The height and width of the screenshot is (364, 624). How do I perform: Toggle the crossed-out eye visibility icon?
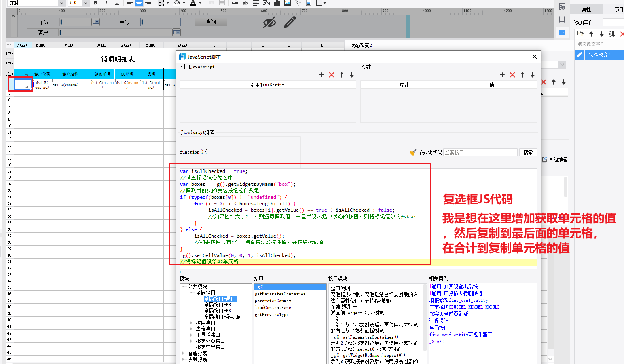pyautogui.click(x=269, y=23)
